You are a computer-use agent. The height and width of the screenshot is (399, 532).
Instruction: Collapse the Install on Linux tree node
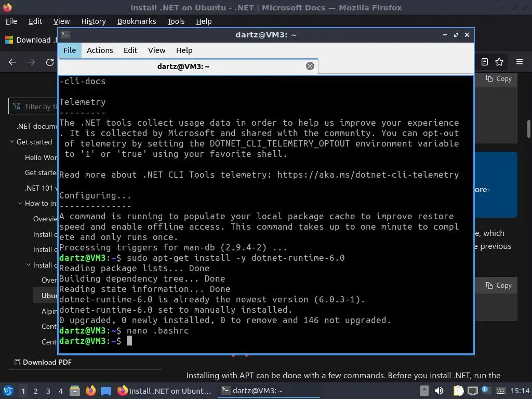[29, 264]
